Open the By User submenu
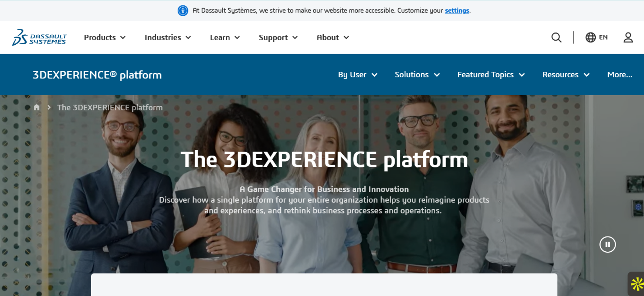The width and height of the screenshot is (644, 296). [x=358, y=74]
